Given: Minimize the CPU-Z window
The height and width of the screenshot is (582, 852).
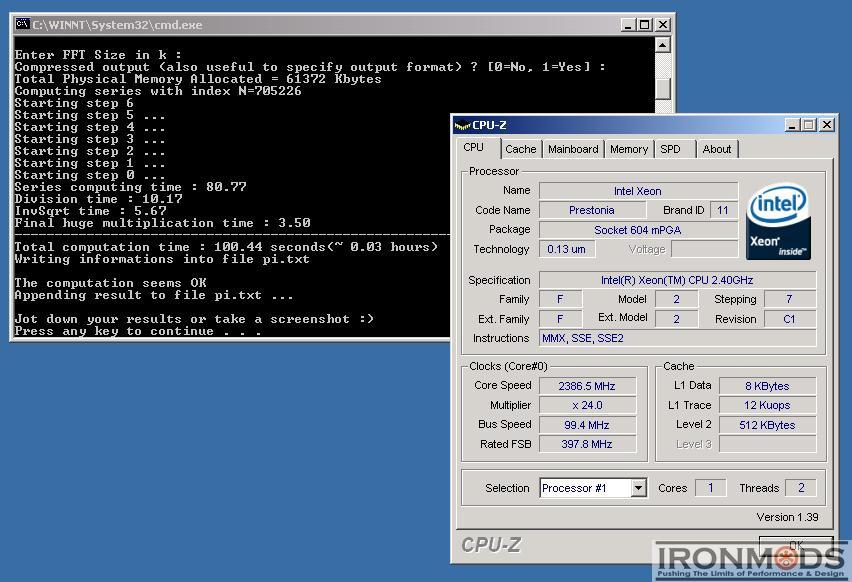Looking at the screenshot, I should click(792, 125).
